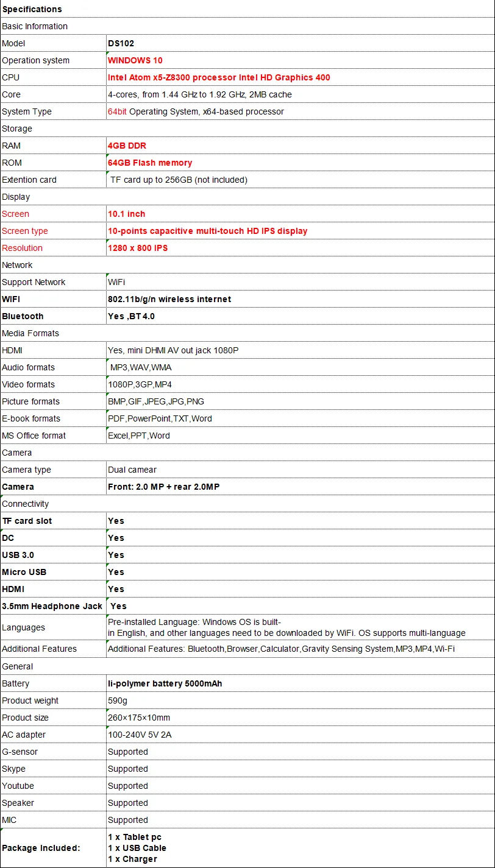Select the Front 2.0 MP camera cell
The image size is (495, 868).
300,487
